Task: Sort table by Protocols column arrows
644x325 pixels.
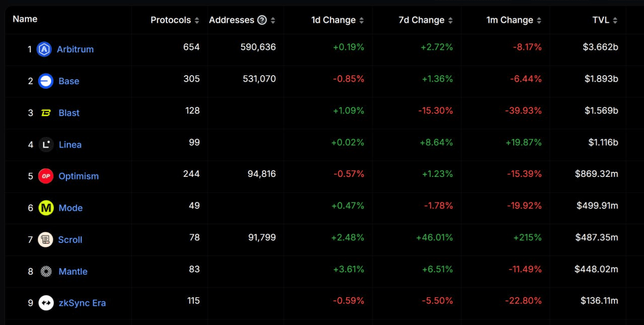Action: coord(197,21)
